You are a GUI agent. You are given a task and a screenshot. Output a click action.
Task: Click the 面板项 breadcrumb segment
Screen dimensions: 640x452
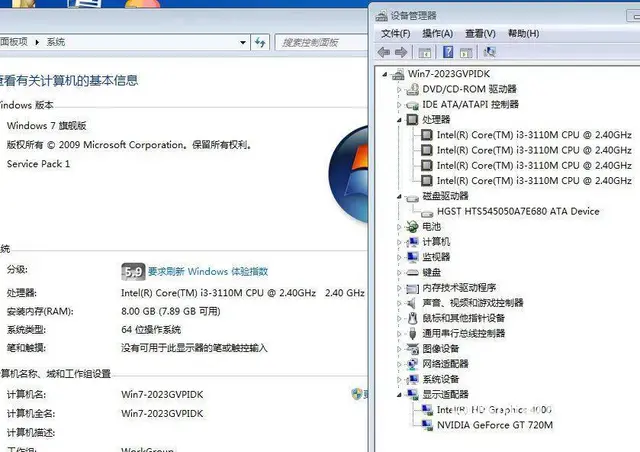14,42
